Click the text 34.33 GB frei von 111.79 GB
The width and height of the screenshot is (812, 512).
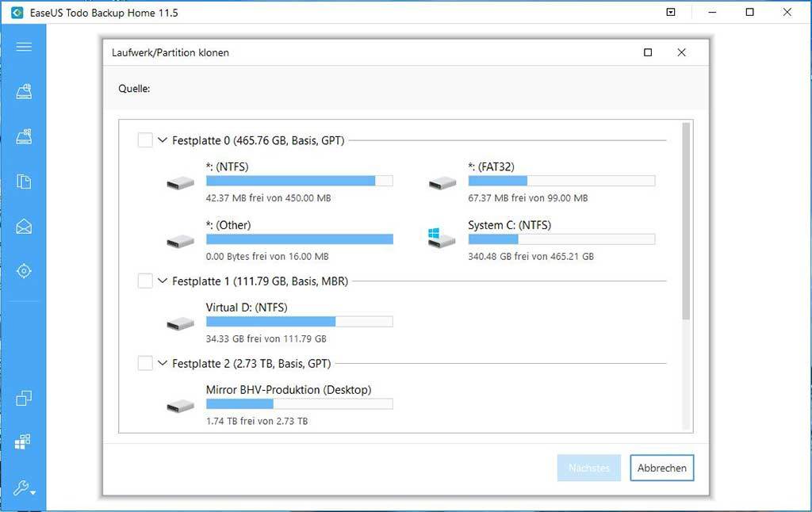tap(266, 338)
